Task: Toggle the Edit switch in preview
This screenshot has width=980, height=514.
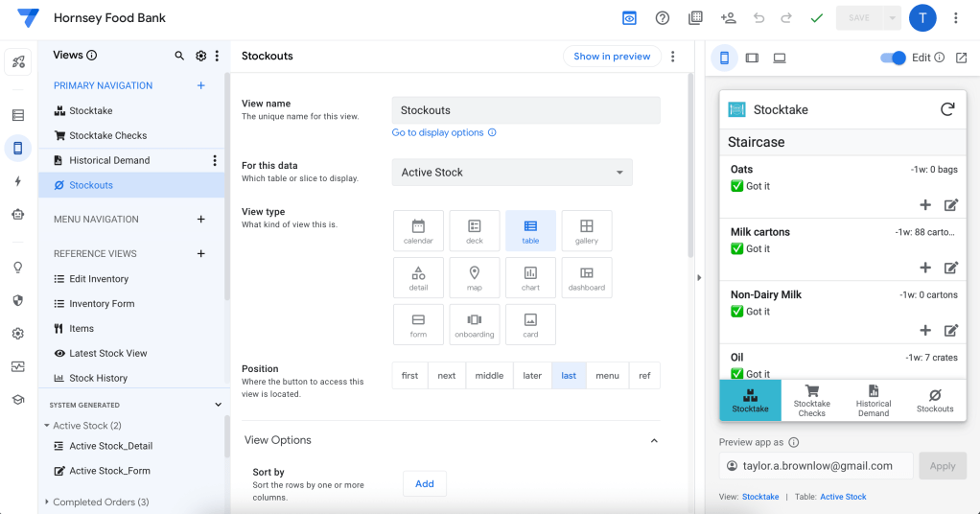Action: pos(893,58)
